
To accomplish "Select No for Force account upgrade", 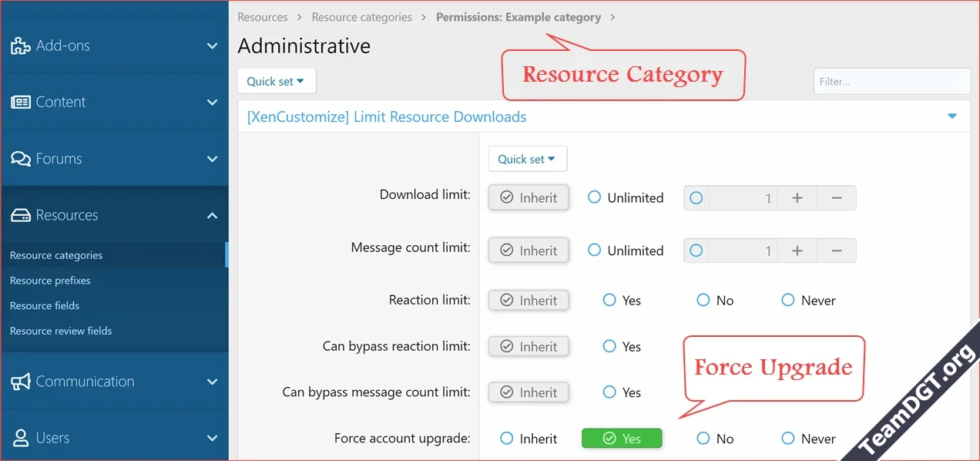I will [715, 439].
